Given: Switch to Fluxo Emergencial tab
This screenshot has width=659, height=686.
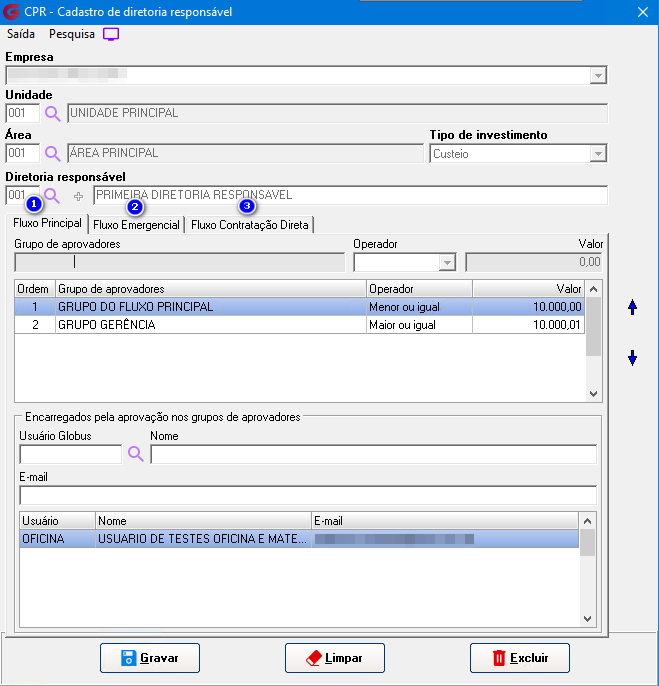Looking at the screenshot, I should (137, 225).
